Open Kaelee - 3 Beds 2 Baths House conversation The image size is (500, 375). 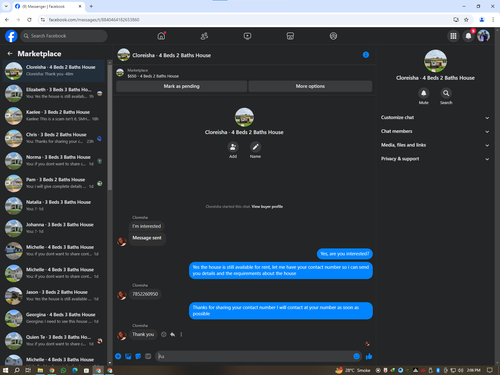[54, 116]
